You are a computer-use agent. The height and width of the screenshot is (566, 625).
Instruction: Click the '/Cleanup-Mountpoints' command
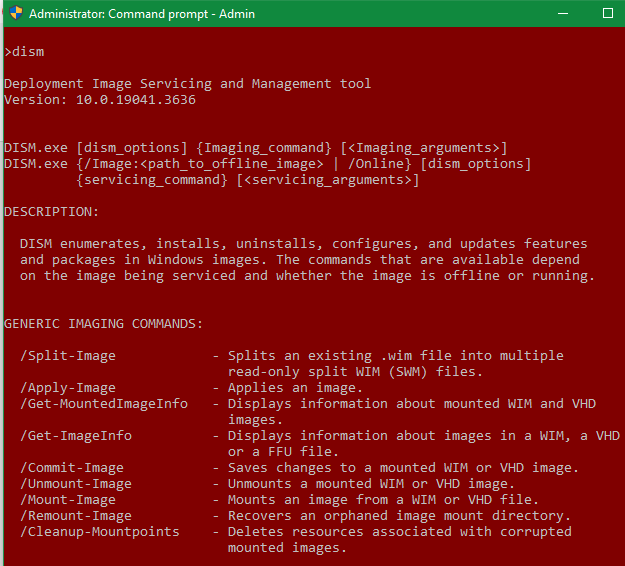point(100,532)
